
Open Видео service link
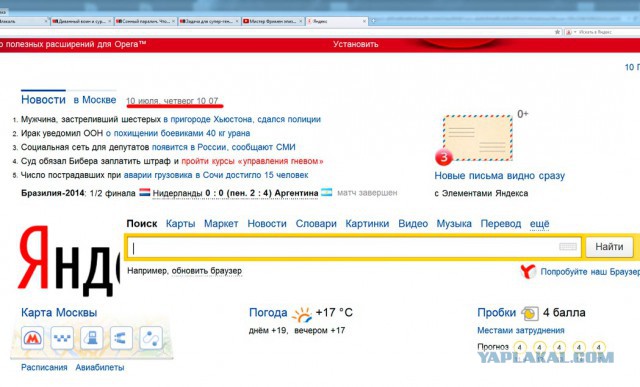(413, 224)
